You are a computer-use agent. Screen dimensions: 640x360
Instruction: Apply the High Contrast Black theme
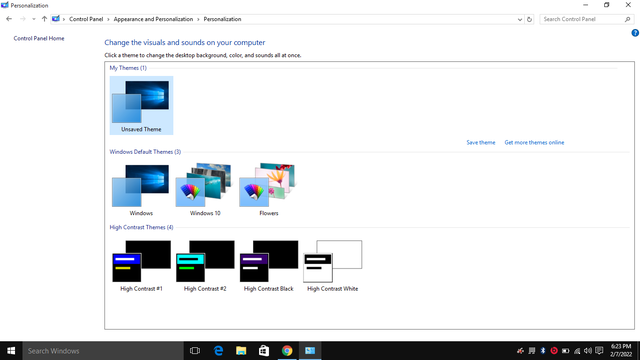(269, 266)
